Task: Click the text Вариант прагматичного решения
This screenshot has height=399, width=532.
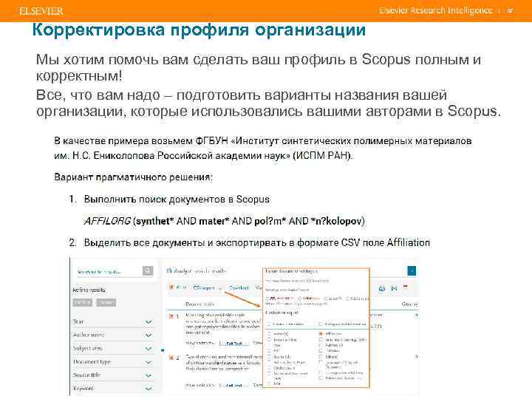Action: click(133, 177)
